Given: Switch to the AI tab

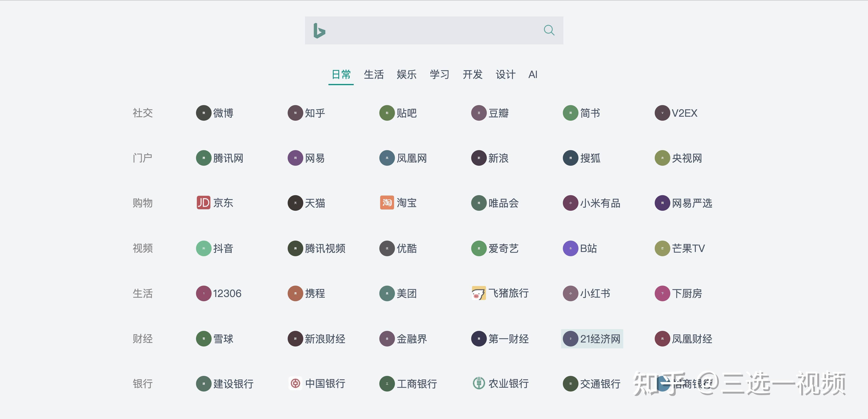Looking at the screenshot, I should coord(533,74).
